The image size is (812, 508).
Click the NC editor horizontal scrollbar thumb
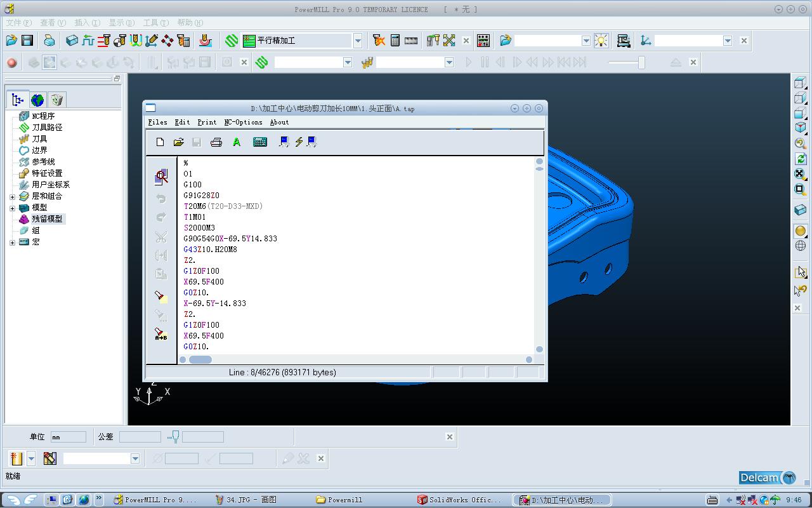(200, 359)
